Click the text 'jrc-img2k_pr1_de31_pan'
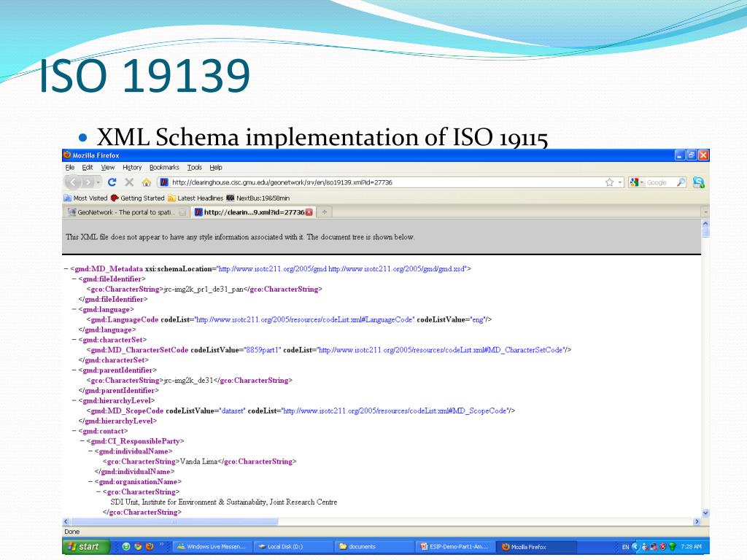The width and height of the screenshot is (747, 560). (x=204, y=289)
